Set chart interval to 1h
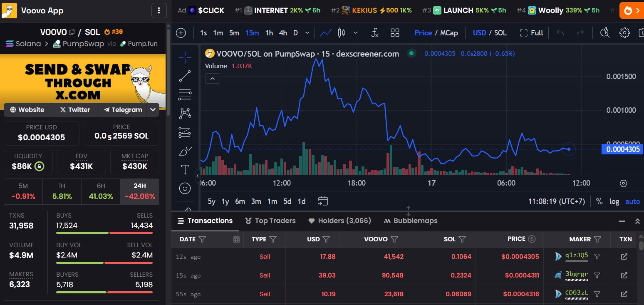 coord(269,33)
